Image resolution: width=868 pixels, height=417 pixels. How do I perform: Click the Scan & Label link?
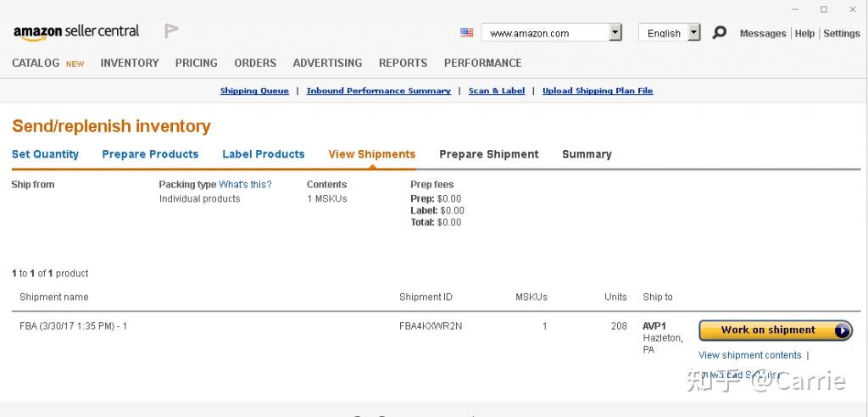coord(497,91)
